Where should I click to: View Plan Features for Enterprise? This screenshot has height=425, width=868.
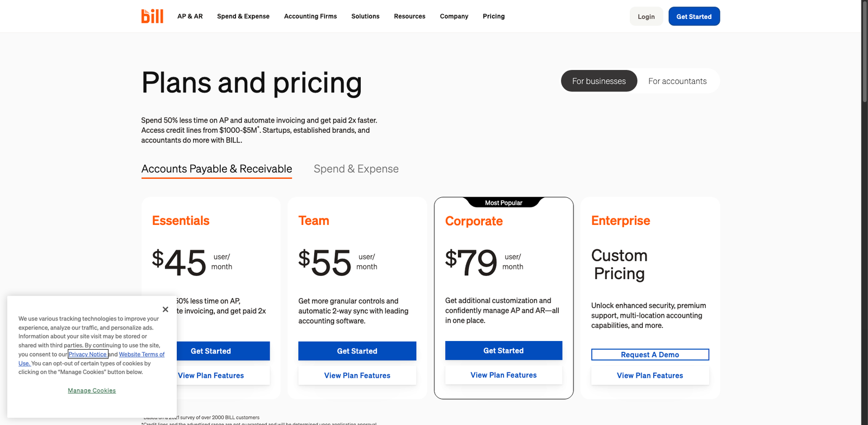tap(650, 376)
